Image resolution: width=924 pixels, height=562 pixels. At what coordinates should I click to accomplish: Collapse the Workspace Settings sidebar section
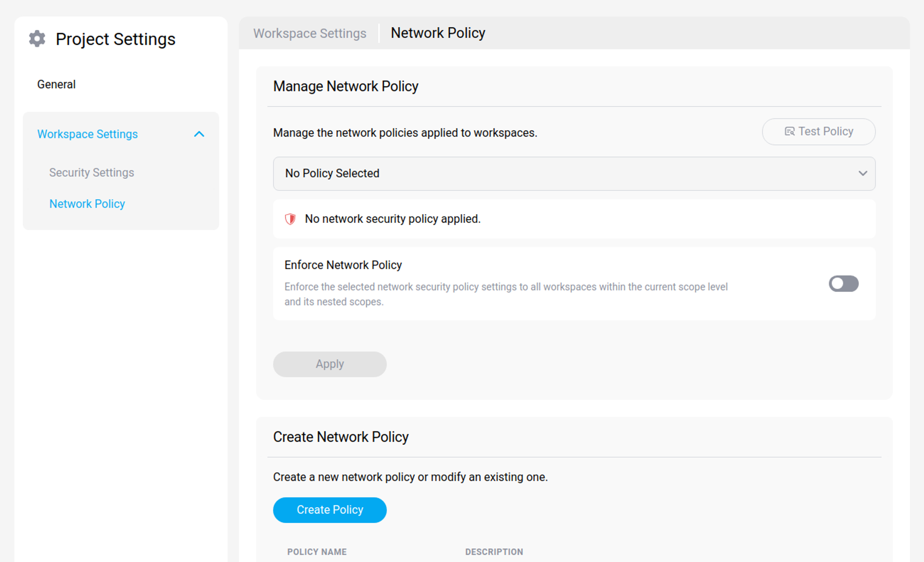[200, 134]
